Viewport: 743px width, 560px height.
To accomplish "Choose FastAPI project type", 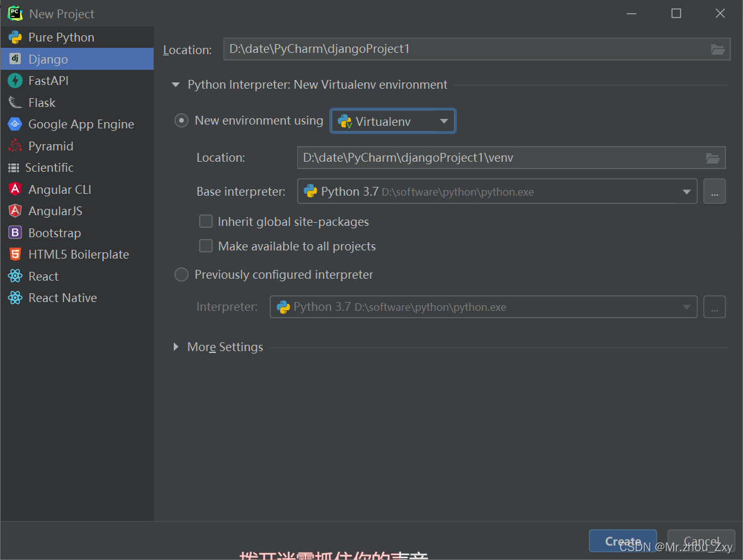I will point(77,81).
